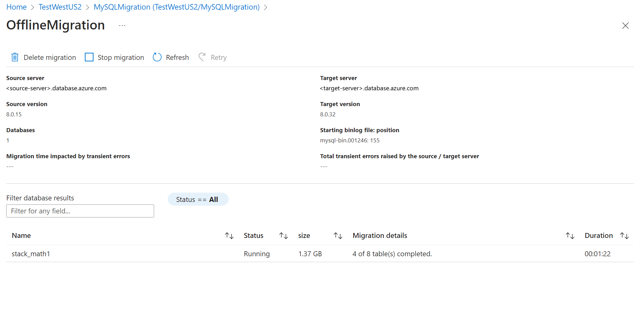Click the breadcrumb chevron after MySQLMigration
The height and width of the screenshot is (313, 644).
pyautogui.click(x=266, y=7)
